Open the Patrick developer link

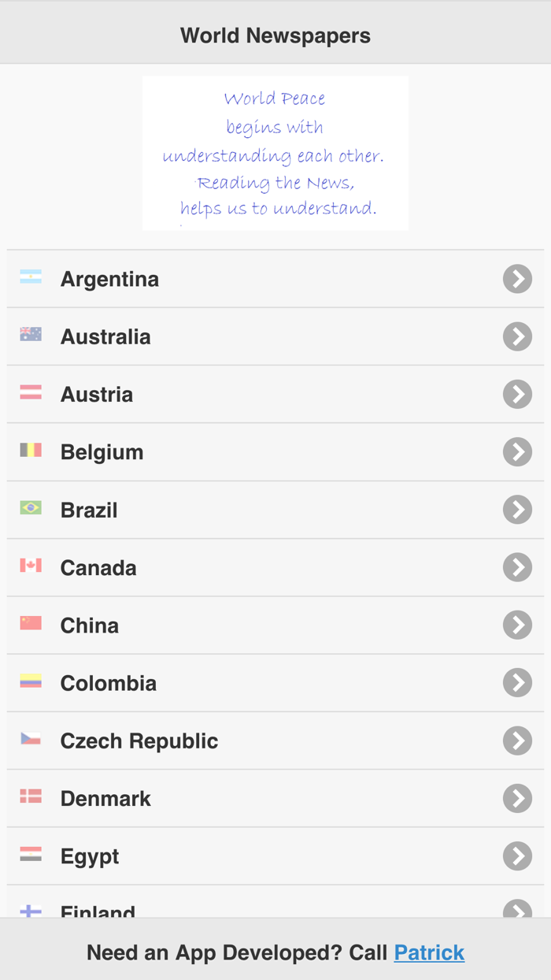pos(429,952)
